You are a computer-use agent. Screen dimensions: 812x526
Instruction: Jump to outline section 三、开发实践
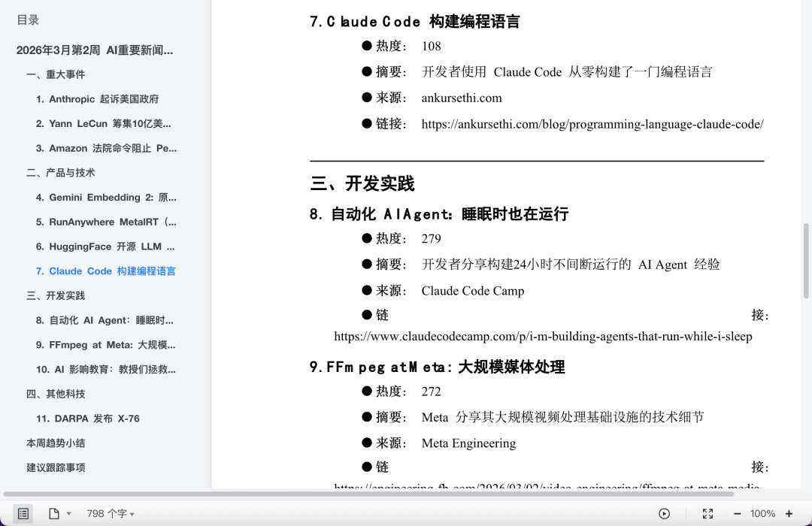coord(56,295)
